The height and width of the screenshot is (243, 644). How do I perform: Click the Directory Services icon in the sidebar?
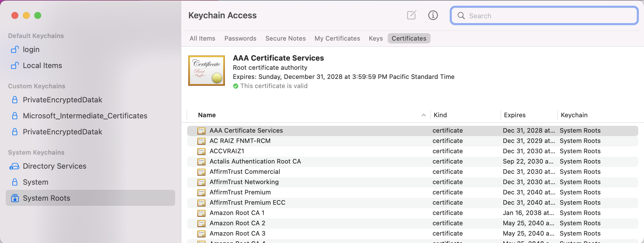[14, 166]
